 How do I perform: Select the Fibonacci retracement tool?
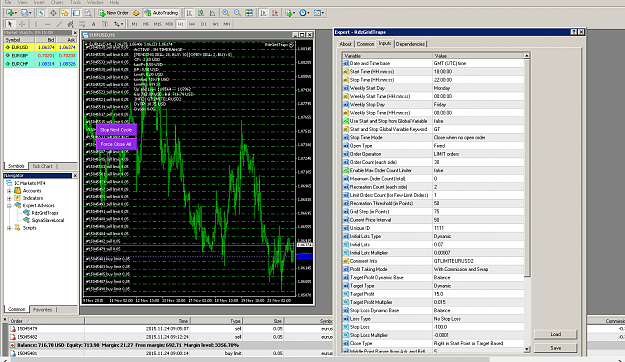click(82, 24)
